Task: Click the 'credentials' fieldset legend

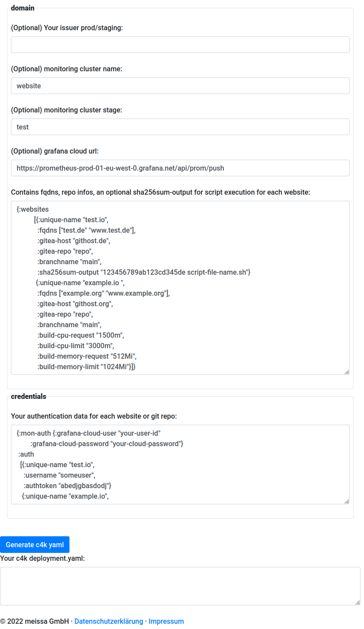Action: (x=28, y=396)
